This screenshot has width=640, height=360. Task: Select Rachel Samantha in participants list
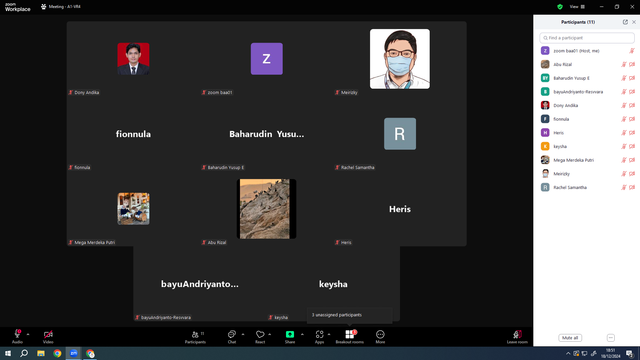(x=587, y=187)
